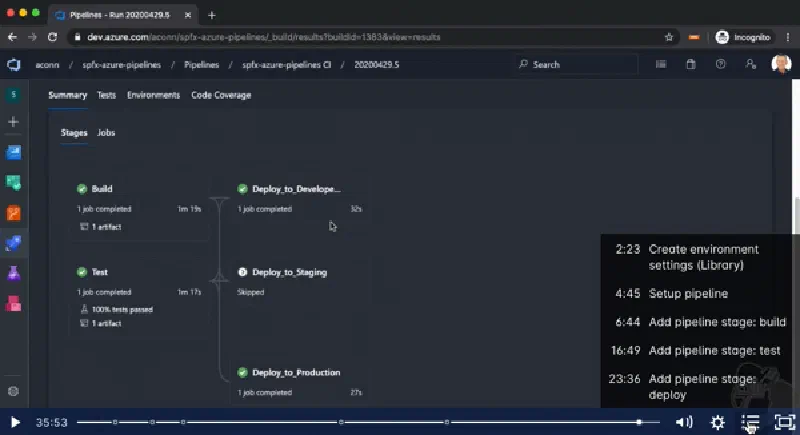The height and width of the screenshot is (435, 800).
Task: Open Marketplace shopping bag icon
Action: pos(691,64)
